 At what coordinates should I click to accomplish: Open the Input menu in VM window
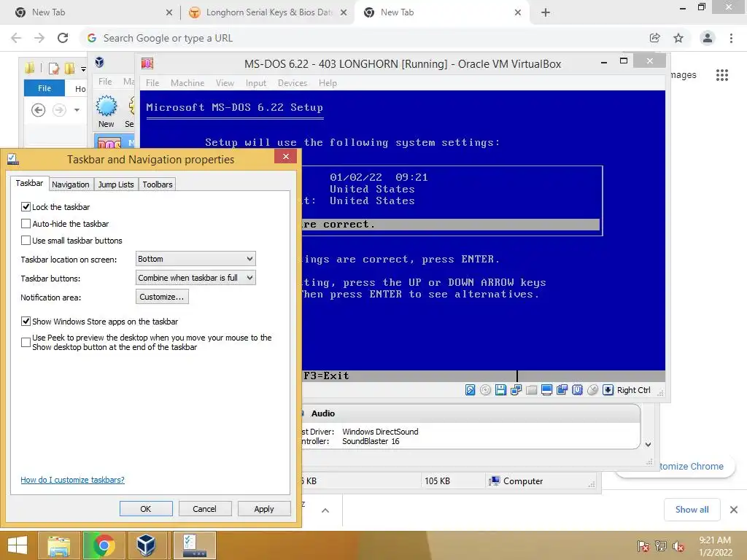tap(256, 83)
